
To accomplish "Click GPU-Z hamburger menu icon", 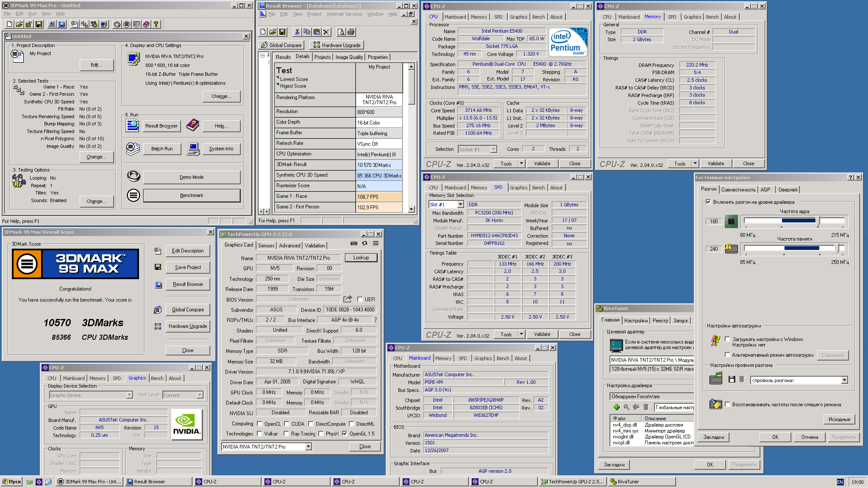I will pyautogui.click(x=376, y=243).
